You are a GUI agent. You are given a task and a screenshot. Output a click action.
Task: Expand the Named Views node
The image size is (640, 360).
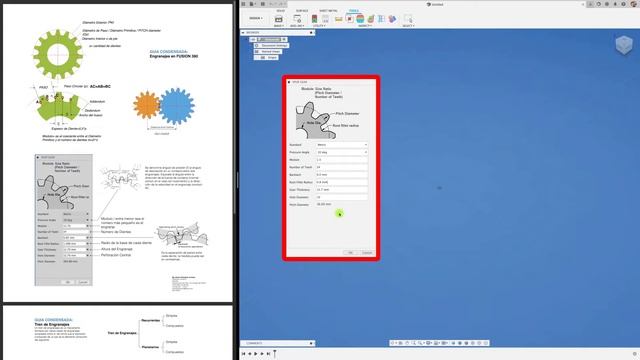251,51
